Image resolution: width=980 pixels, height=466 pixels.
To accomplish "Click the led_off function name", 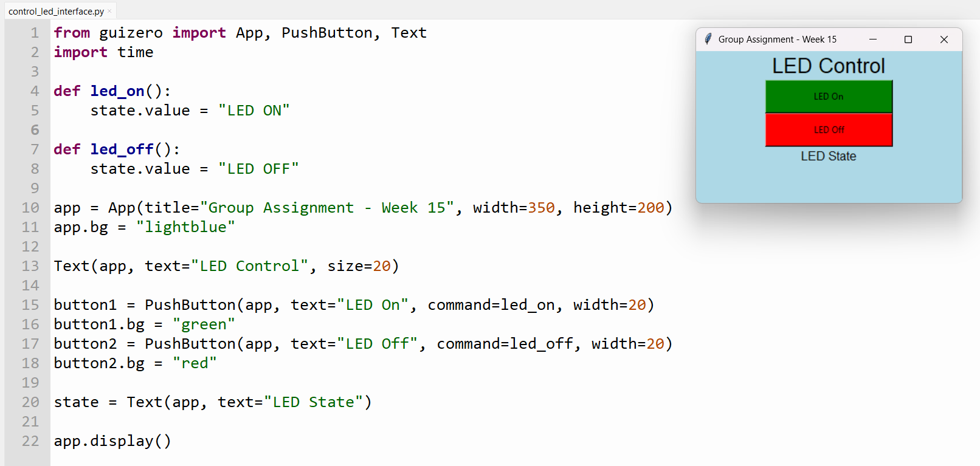I will click(122, 149).
